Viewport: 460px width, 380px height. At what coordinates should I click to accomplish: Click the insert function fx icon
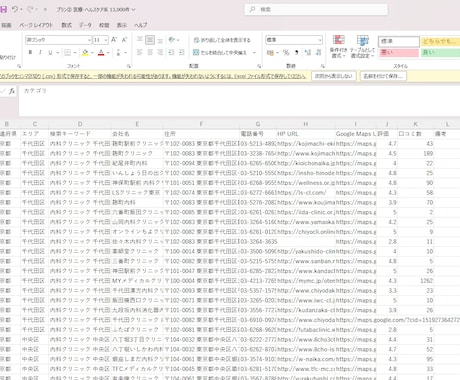(x=12, y=91)
